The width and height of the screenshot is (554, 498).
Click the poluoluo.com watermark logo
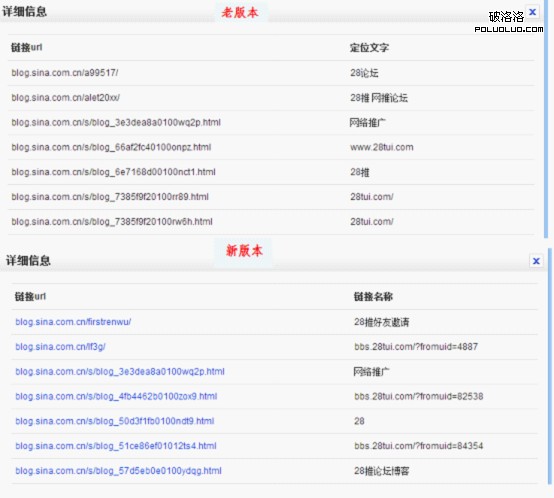coord(509,22)
